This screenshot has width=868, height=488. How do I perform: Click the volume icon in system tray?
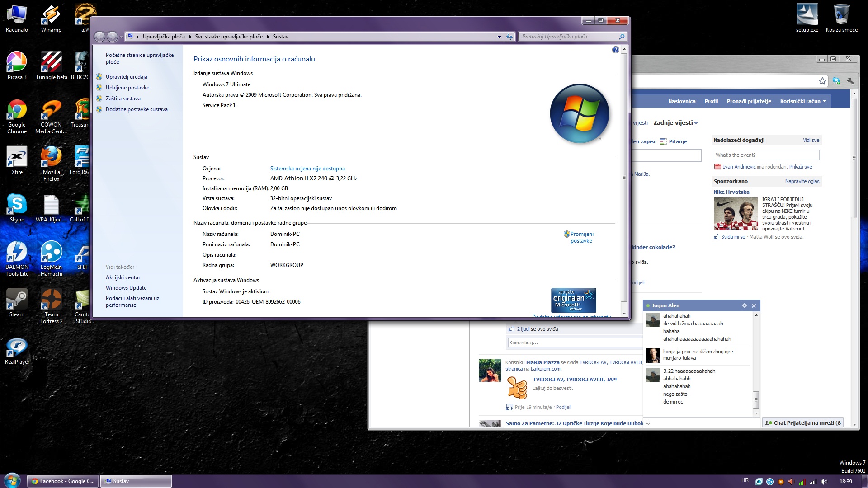tap(824, 481)
